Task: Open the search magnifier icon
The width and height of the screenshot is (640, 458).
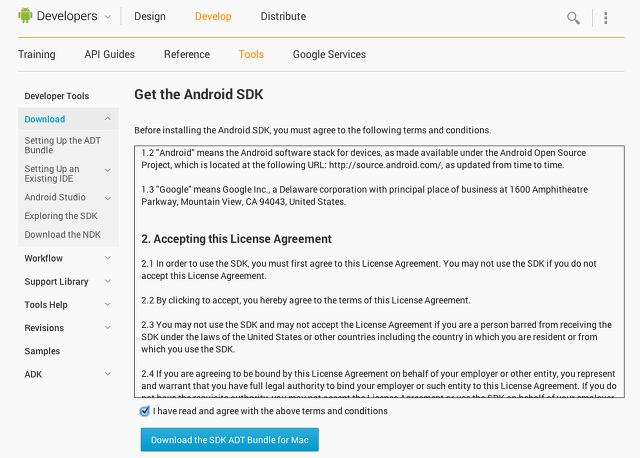Action: (x=573, y=18)
